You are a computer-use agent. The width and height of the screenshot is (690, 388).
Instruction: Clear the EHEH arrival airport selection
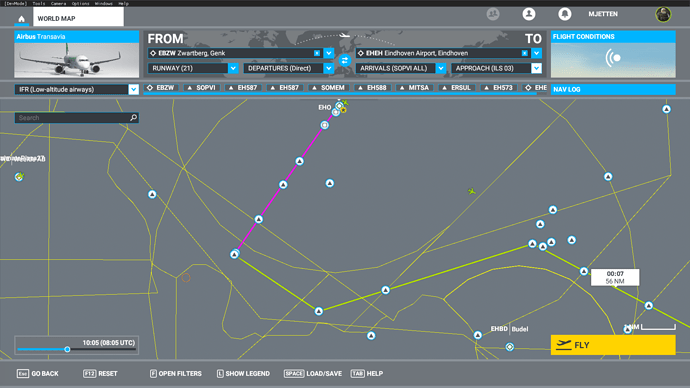pyautogui.click(x=525, y=53)
